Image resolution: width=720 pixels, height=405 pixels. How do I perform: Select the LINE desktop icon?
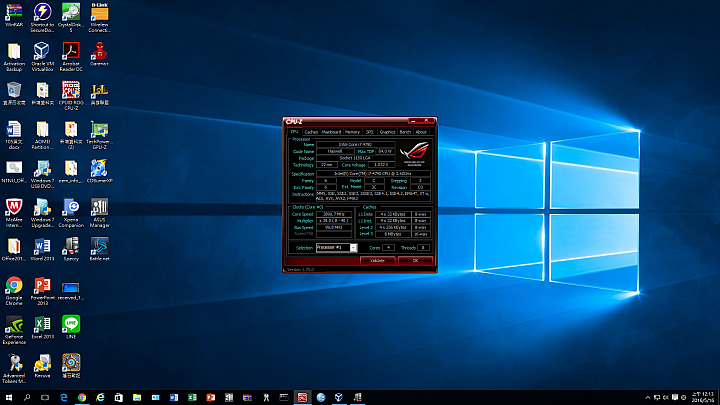point(71,325)
